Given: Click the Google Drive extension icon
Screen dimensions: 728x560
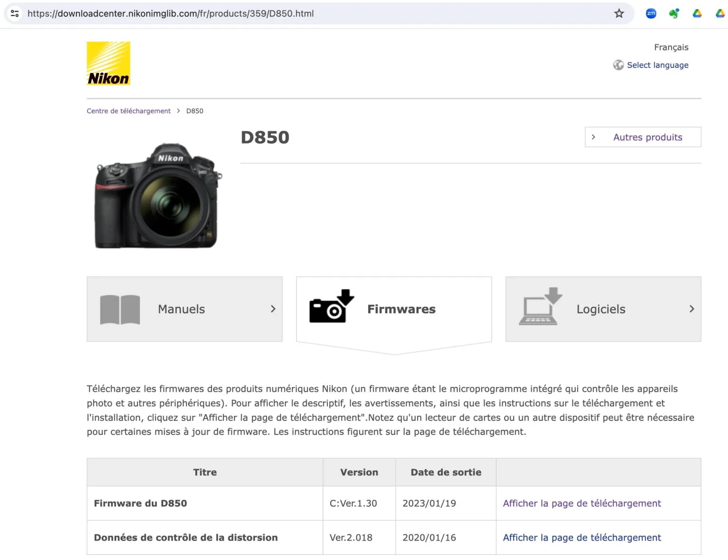Looking at the screenshot, I should [x=697, y=13].
